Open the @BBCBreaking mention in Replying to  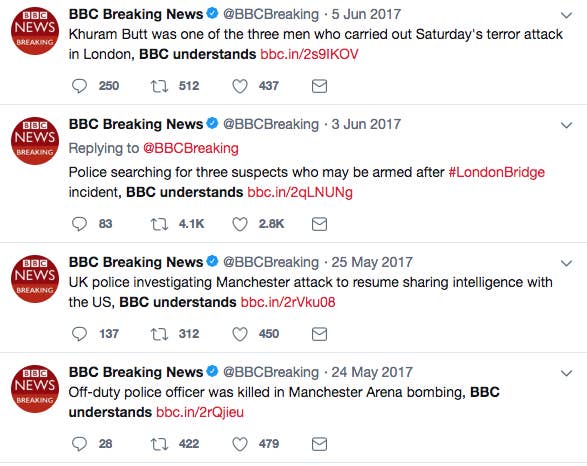click(x=191, y=148)
